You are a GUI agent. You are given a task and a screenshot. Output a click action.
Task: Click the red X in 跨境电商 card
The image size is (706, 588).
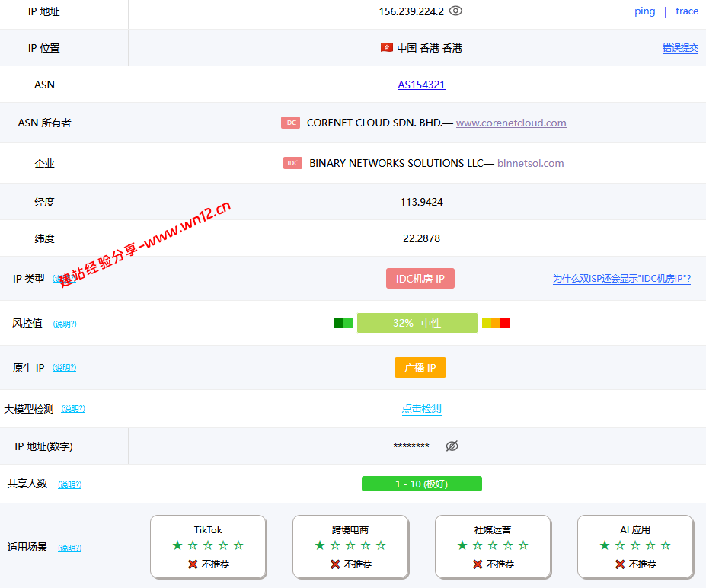[x=335, y=564]
